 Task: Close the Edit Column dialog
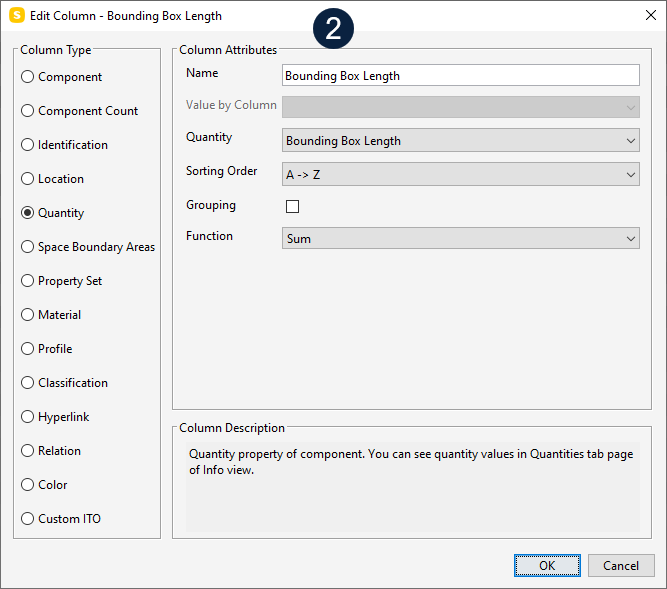[x=651, y=15]
